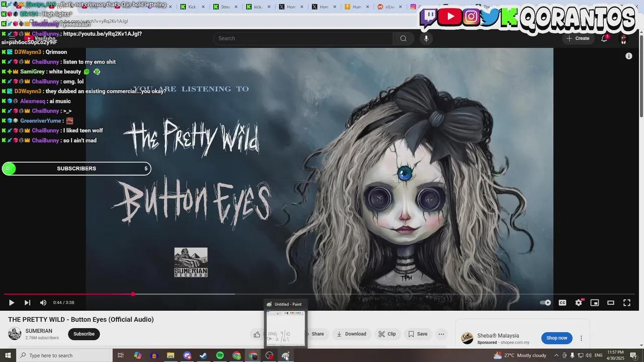Viewport: 644px width, 362px height.
Task: Open Discord from the taskbar
Action: (187, 355)
